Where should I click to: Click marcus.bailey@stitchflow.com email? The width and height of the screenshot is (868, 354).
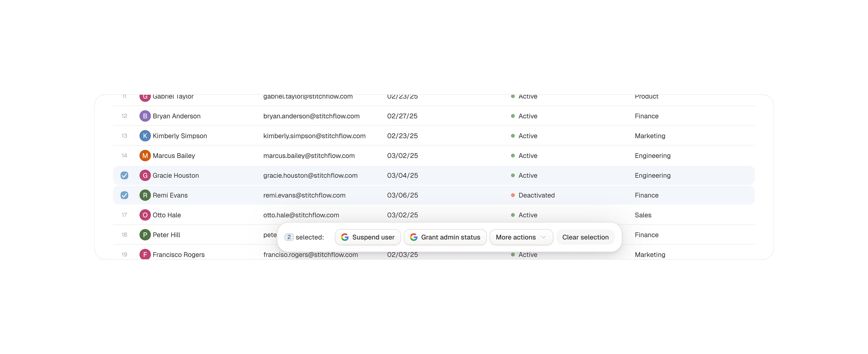click(309, 156)
